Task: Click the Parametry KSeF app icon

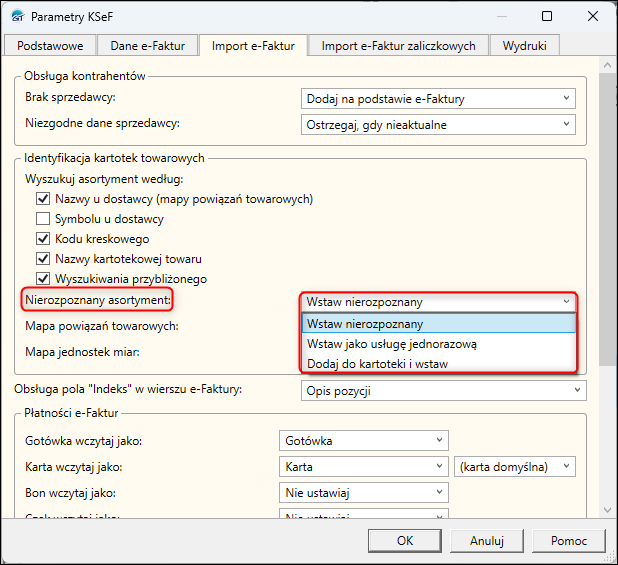Action: point(15,17)
